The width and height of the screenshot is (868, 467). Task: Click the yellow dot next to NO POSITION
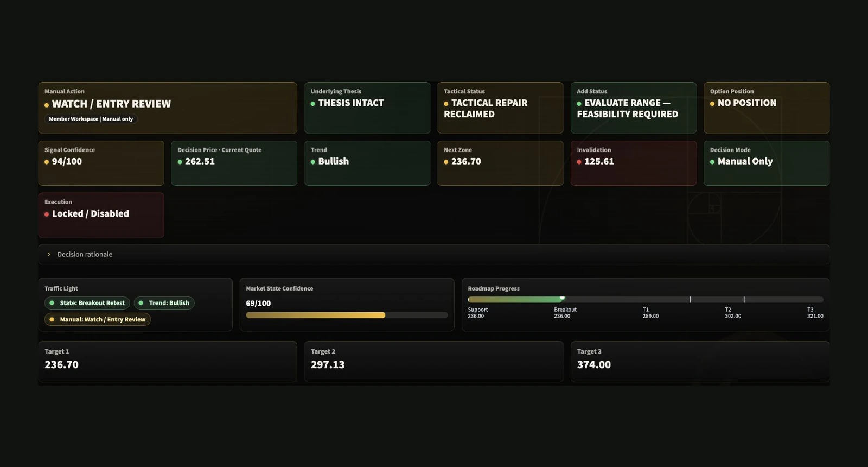coord(712,104)
